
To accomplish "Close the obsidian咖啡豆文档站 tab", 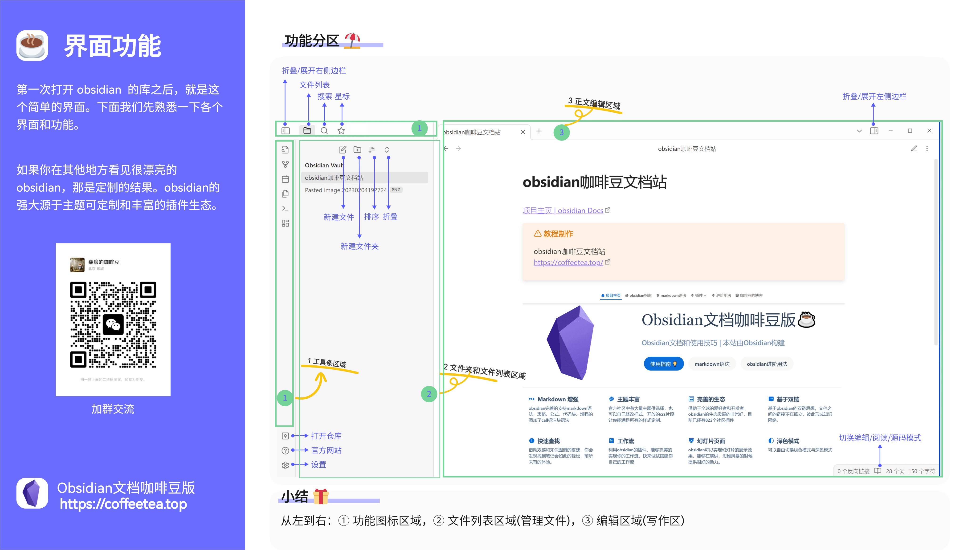I will (523, 132).
